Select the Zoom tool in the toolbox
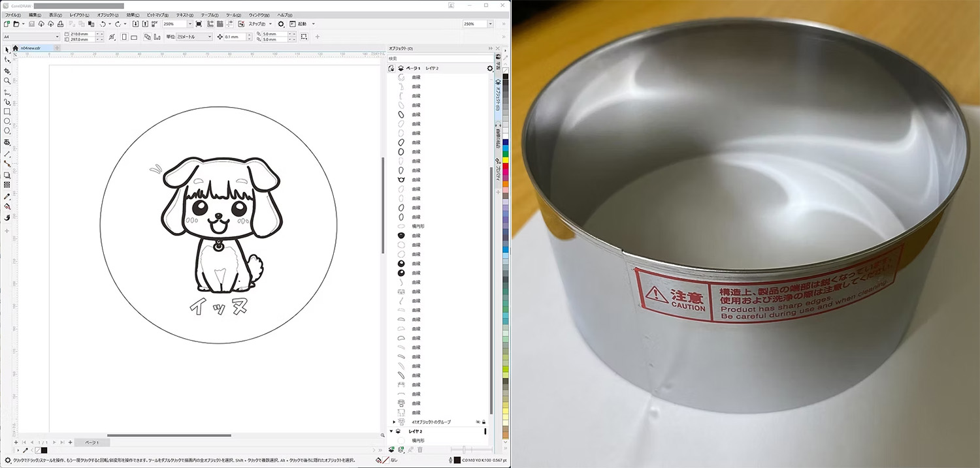The height and width of the screenshot is (468, 980). [7, 81]
